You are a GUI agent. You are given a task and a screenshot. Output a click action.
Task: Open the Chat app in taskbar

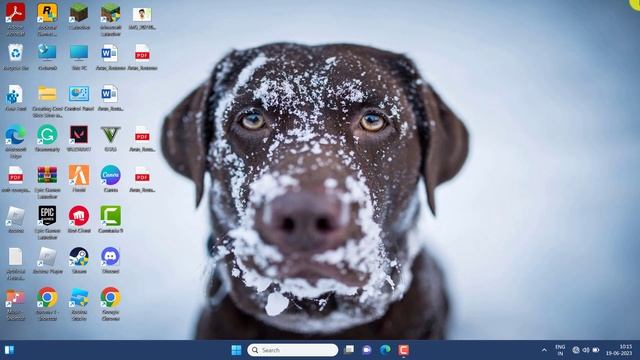367,350
